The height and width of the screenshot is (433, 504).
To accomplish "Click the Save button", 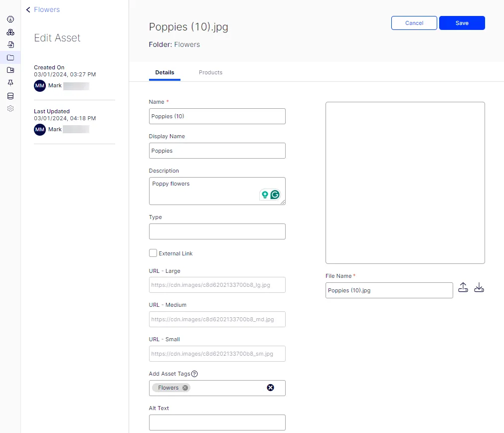I will click(x=462, y=23).
